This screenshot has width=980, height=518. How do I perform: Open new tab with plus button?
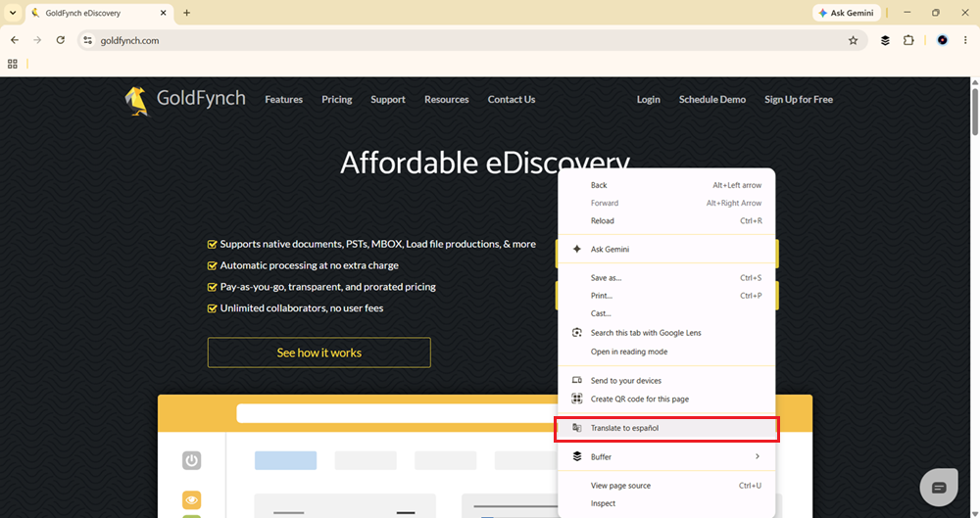186,13
